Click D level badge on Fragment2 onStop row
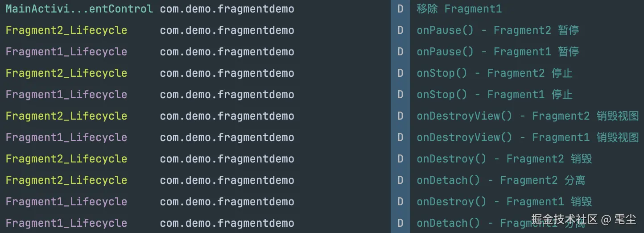This screenshot has width=644, height=233. tap(400, 73)
